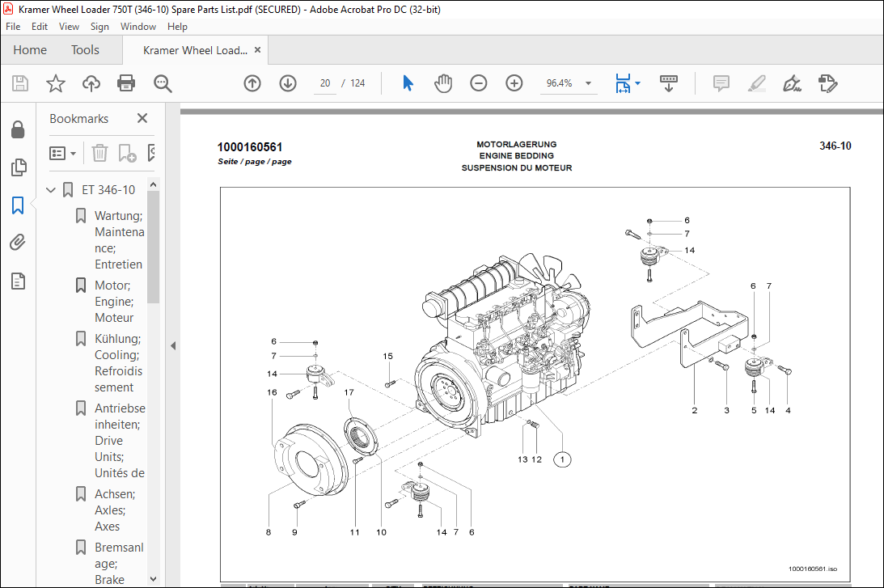Open the Bremsanlage; Brake bookmark
This screenshot has height=588, width=884.
119,564
